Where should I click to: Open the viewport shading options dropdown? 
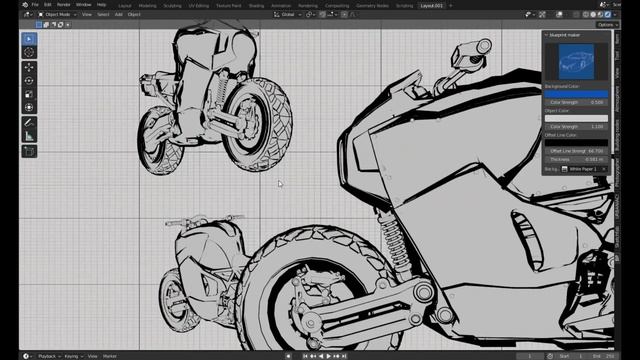coord(615,14)
